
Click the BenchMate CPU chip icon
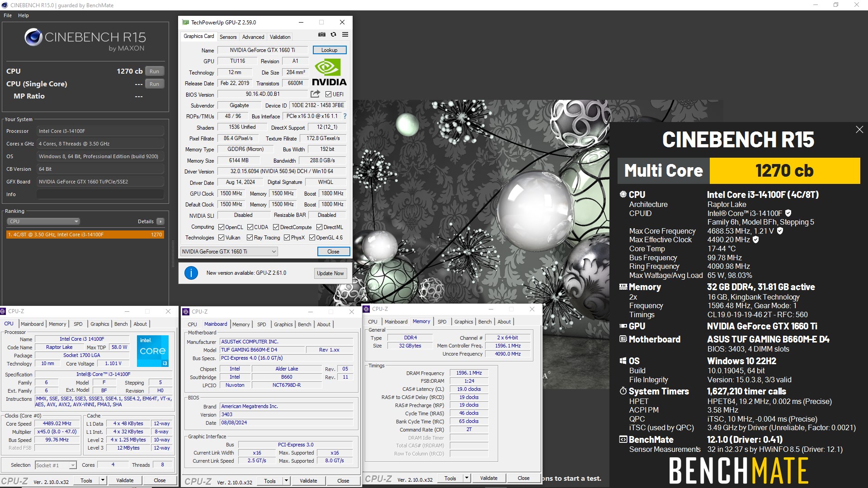pos(623,195)
